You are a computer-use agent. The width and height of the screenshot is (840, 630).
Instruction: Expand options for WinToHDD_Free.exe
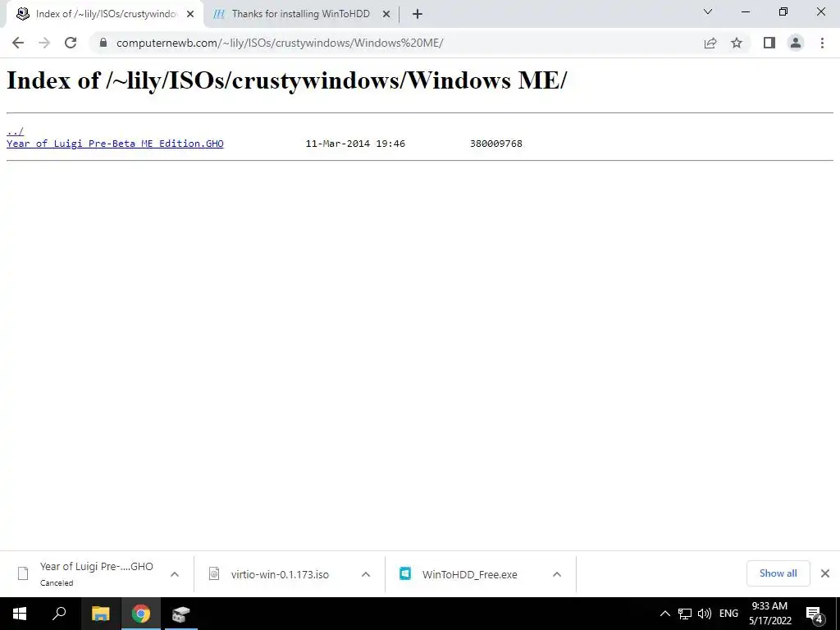click(557, 574)
